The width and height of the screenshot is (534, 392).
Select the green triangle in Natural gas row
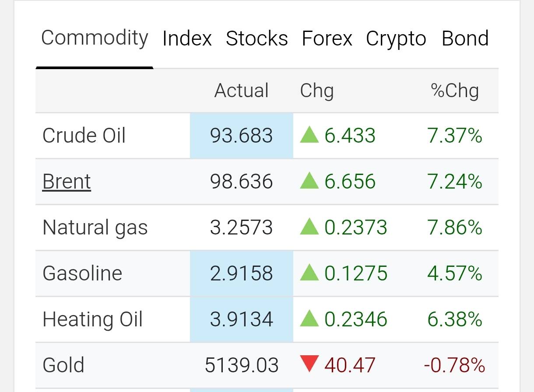tap(309, 227)
